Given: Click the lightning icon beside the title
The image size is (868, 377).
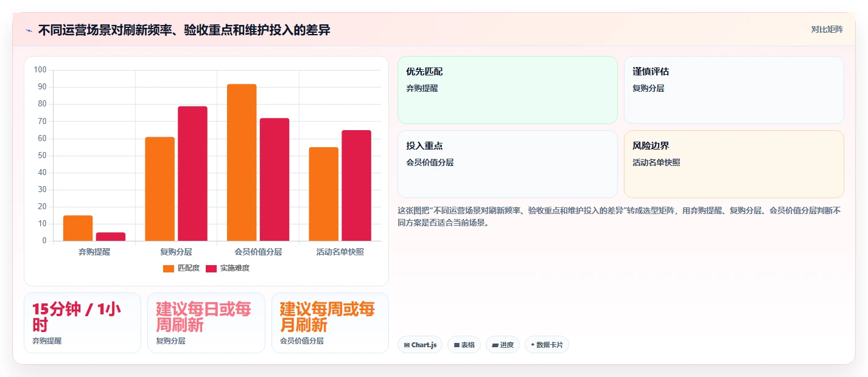Looking at the screenshot, I should tap(29, 30).
